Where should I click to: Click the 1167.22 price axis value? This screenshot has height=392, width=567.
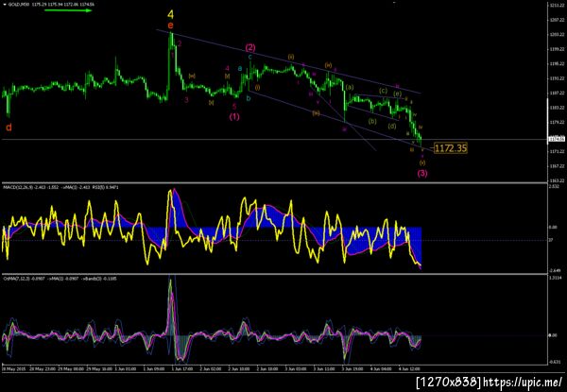click(x=557, y=166)
